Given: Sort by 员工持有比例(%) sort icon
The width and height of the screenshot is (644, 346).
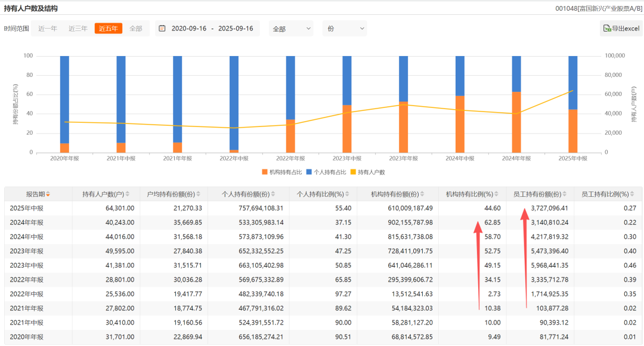Looking at the screenshot, I should 633,194.
